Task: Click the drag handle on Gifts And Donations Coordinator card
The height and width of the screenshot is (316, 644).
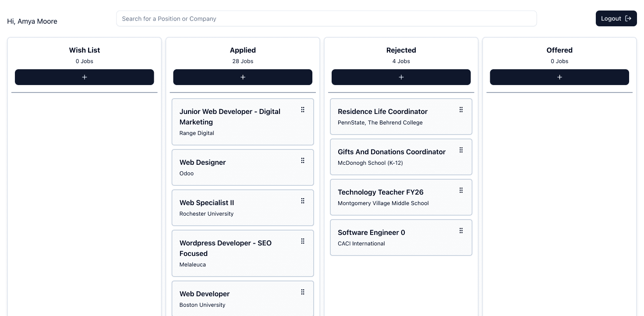Action: click(461, 150)
